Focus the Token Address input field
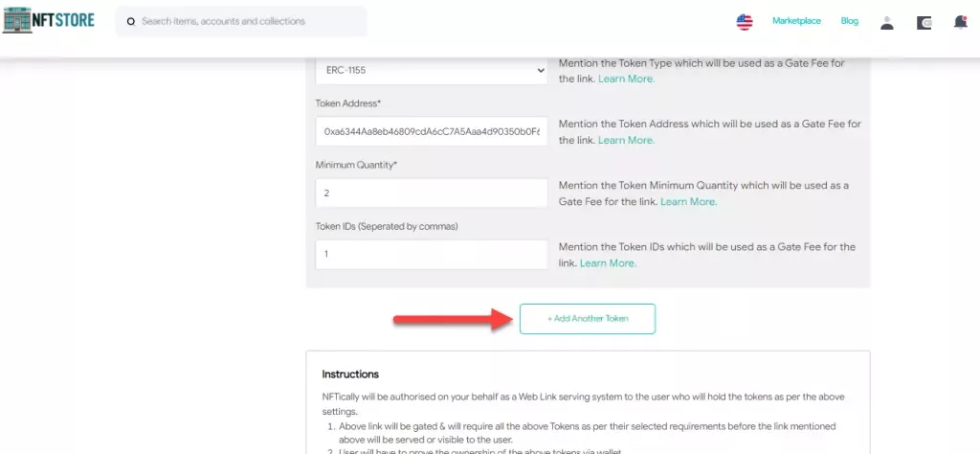This screenshot has height=454, width=980. tap(431, 131)
